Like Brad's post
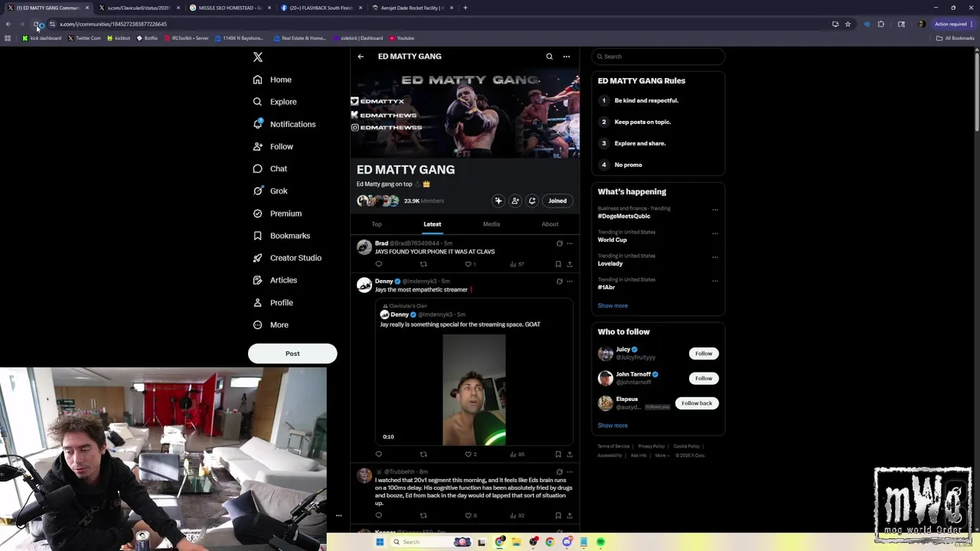Viewport: 980px width, 551px height. tap(470, 264)
